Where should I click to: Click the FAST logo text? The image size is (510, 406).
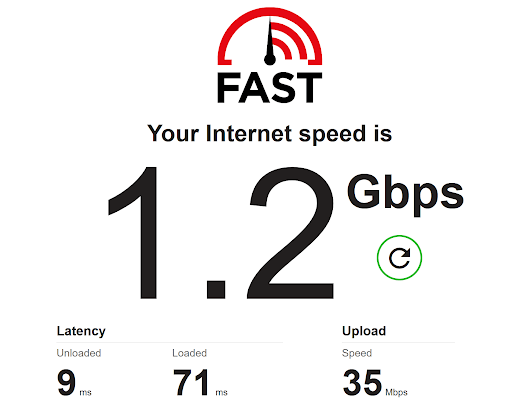[270, 88]
